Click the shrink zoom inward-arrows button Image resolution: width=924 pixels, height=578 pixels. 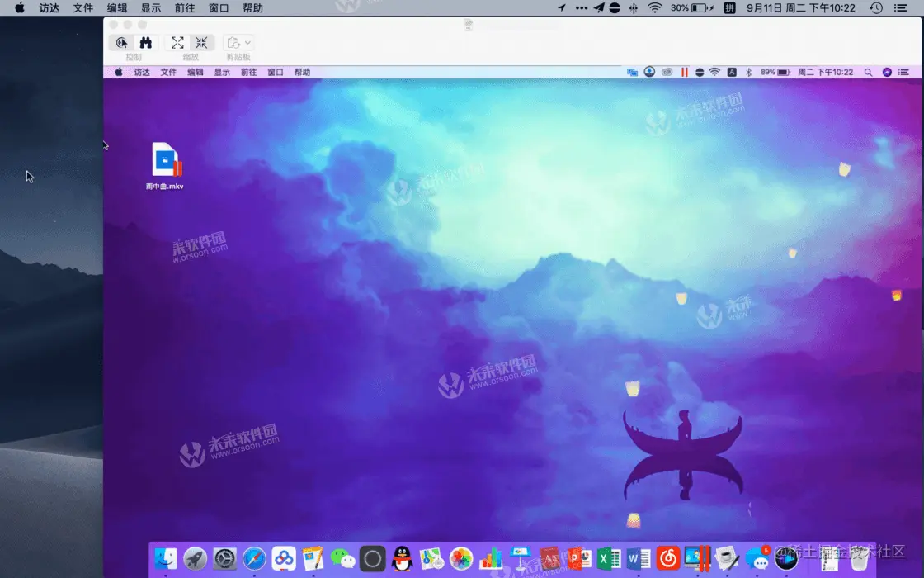point(201,42)
